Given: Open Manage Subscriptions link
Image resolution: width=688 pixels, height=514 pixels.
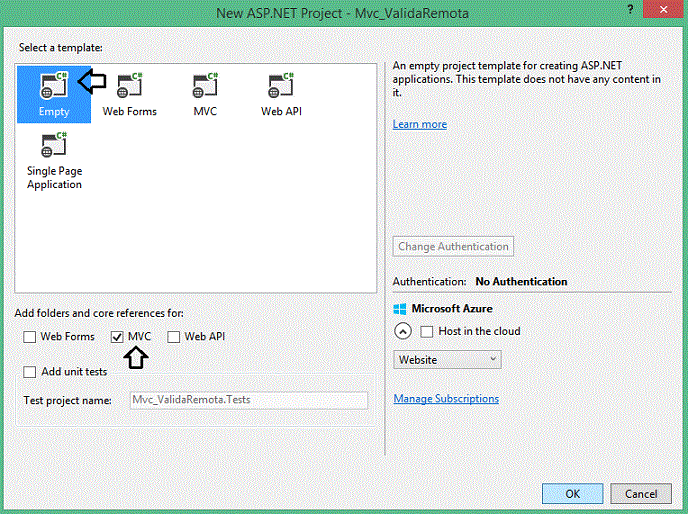Looking at the screenshot, I should coord(446,399).
